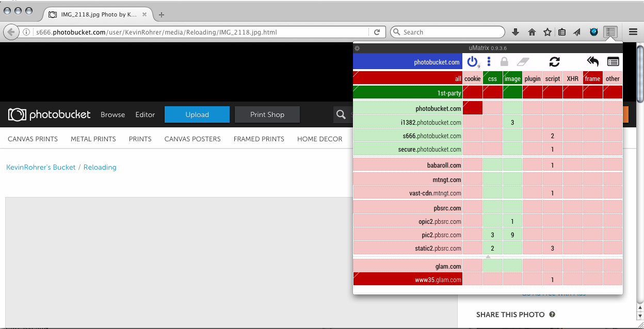Click the blue extension icon beside uMatrix
This screenshot has width=644, height=329.
point(594,32)
